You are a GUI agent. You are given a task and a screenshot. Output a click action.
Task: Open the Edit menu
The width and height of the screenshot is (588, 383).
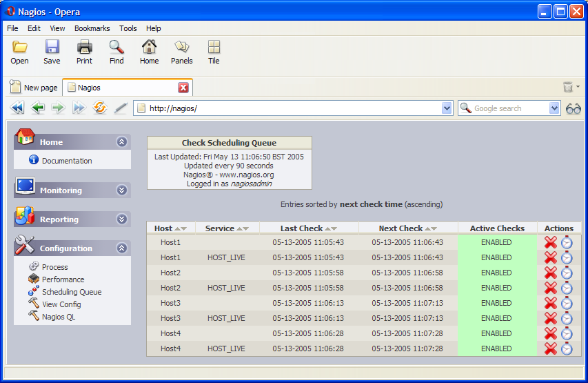click(34, 28)
